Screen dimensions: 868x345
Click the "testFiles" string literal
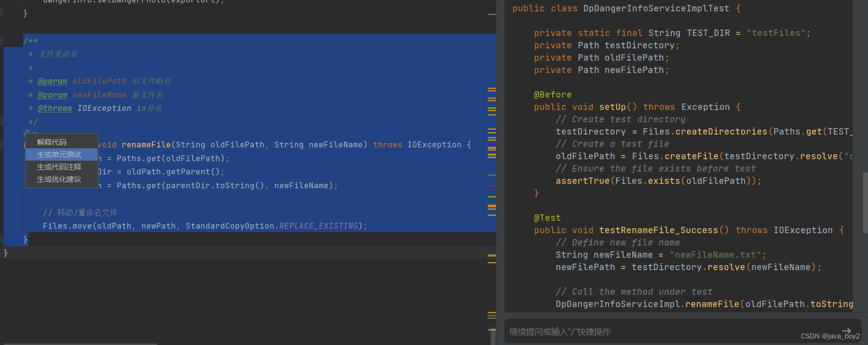point(776,33)
